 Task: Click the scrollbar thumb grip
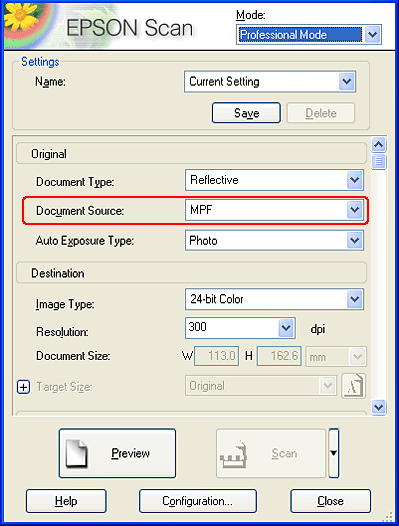379,162
